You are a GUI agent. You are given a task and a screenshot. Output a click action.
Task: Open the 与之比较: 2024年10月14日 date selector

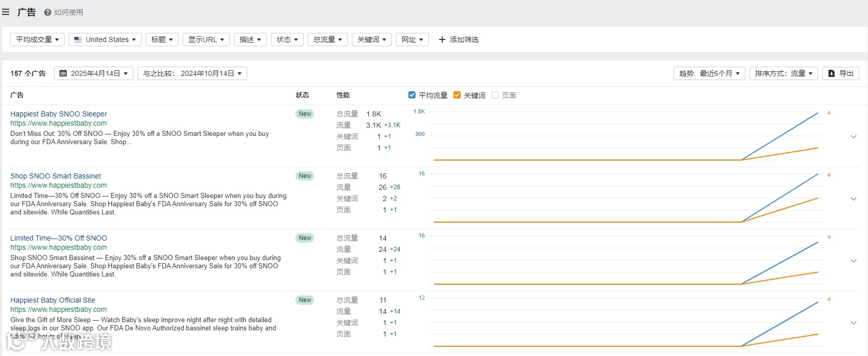pyautogui.click(x=192, y=73)
